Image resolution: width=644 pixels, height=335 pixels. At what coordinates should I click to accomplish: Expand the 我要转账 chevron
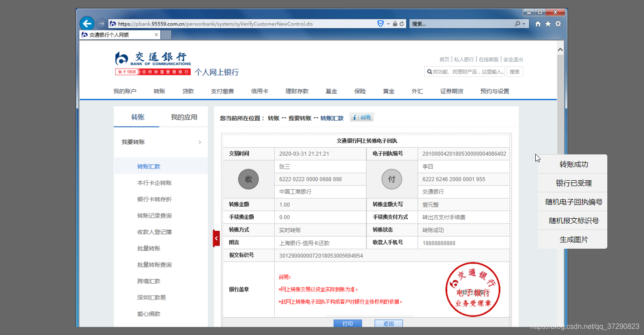pos(200,142)
